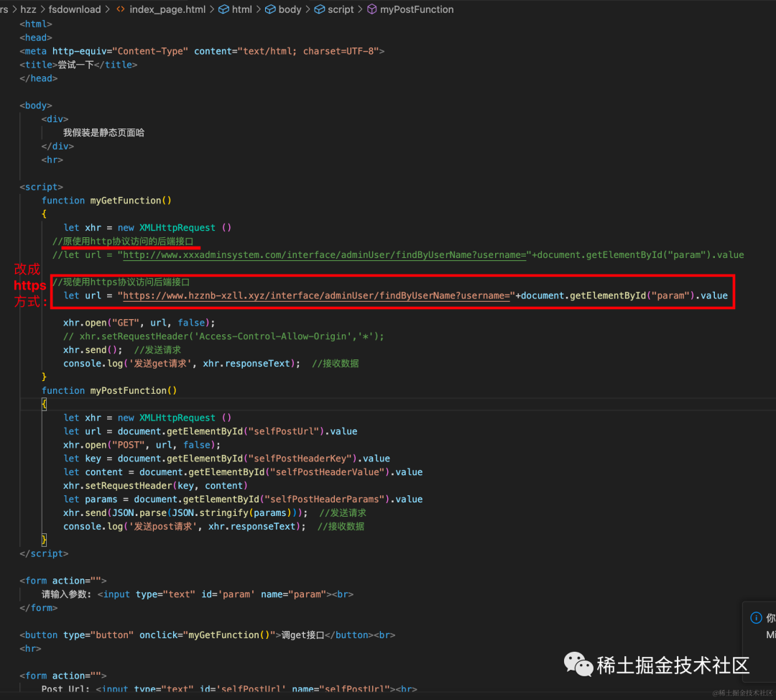
Task: Click the title text 尝试一下
Action: click(75, 65)
